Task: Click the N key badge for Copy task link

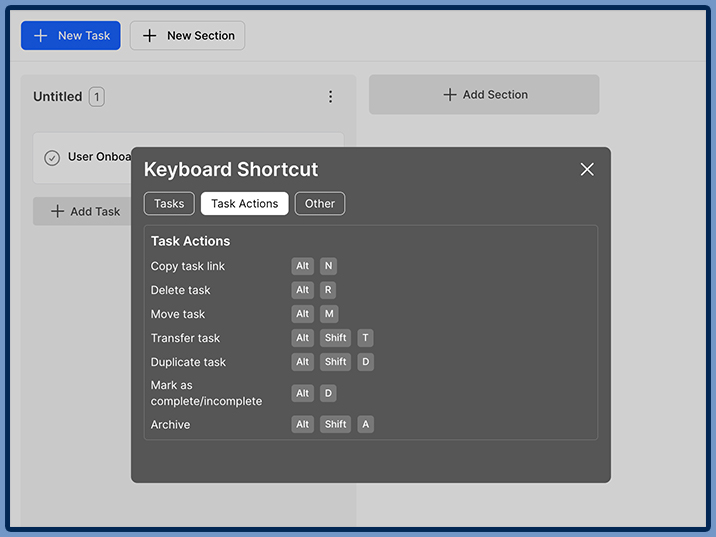Action: (328, 266)
